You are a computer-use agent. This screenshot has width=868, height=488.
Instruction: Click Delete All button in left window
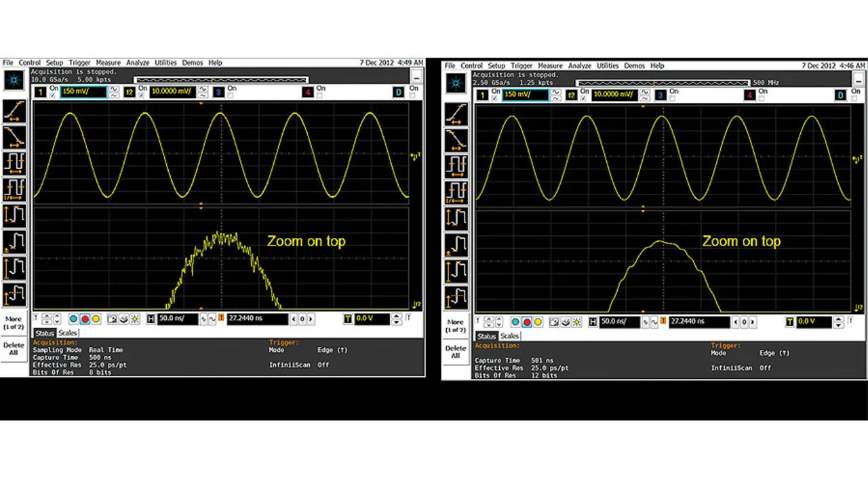click(14, 348)
